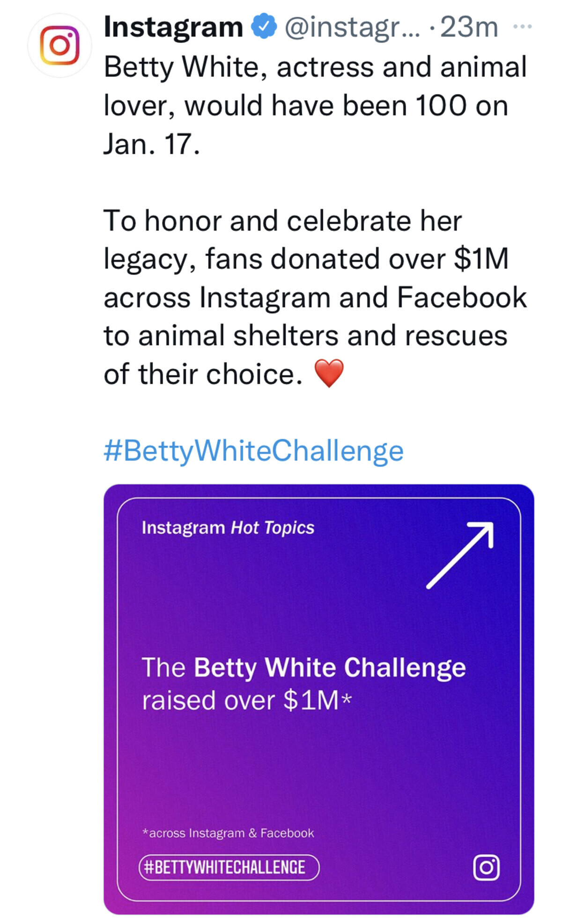
Task: Tap the #BETTYWHITECHALLENGE pill in the image
Action: click(229, 867)
